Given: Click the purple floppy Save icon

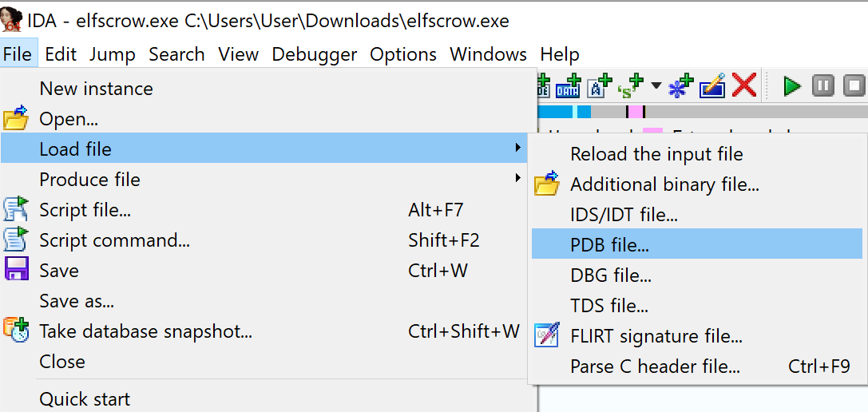Looking at the screenshot, I should [x=15, y=271].
